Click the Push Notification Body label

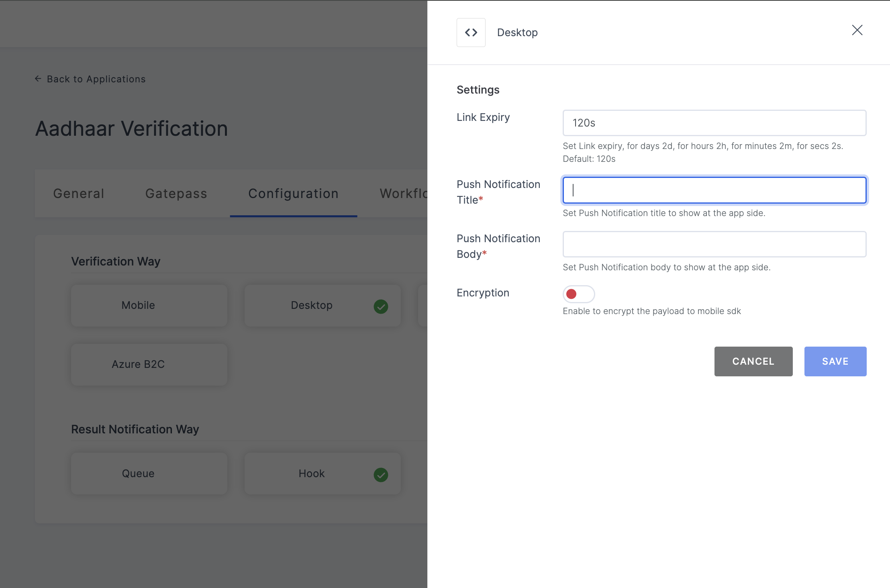point(498,246)
